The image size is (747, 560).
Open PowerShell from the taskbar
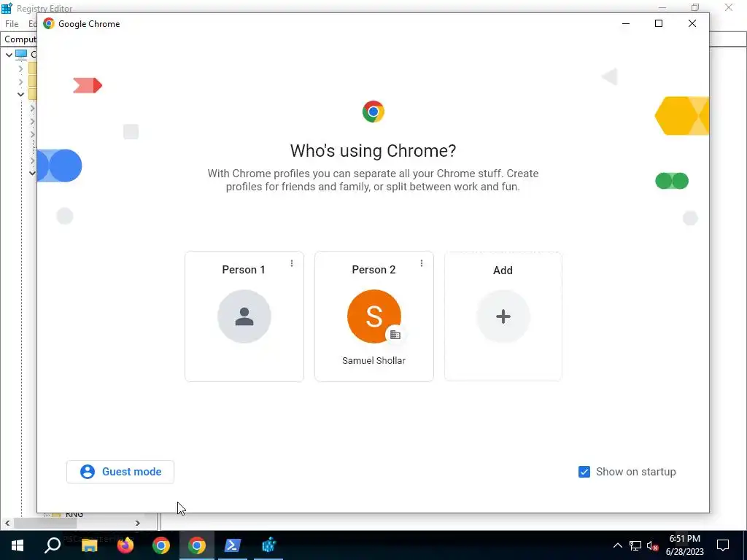pyautogui.click(x=233, y=545)
